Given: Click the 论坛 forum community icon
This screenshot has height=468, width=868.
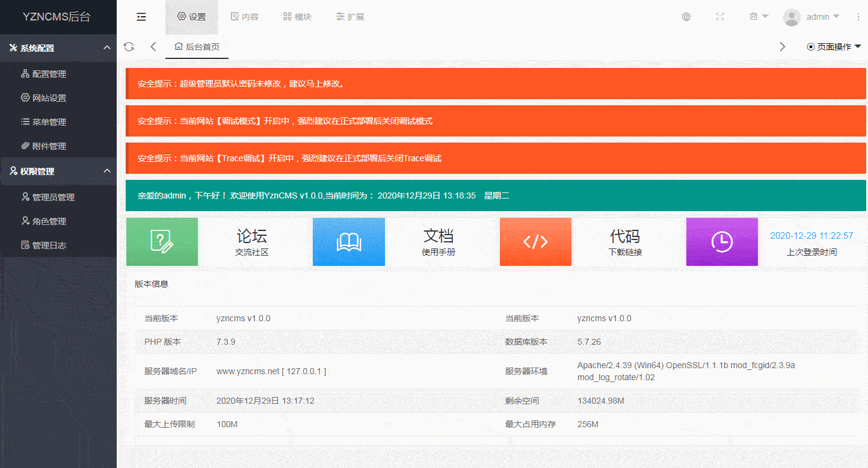Looking at the screenshot, I should click(x=161, y=241).
